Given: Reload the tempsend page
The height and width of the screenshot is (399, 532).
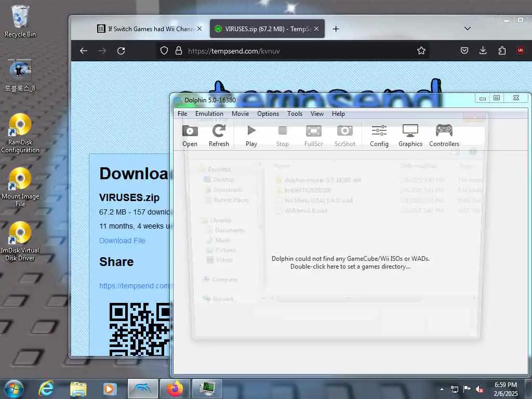Looking at the screenshot, I should pos(121,51).
